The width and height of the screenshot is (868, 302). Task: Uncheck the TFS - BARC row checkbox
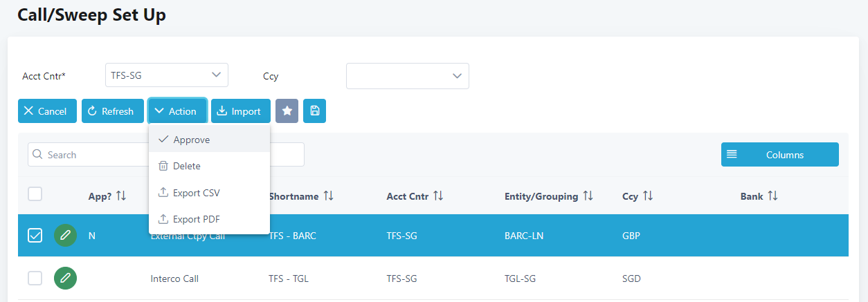click(35, 236)
